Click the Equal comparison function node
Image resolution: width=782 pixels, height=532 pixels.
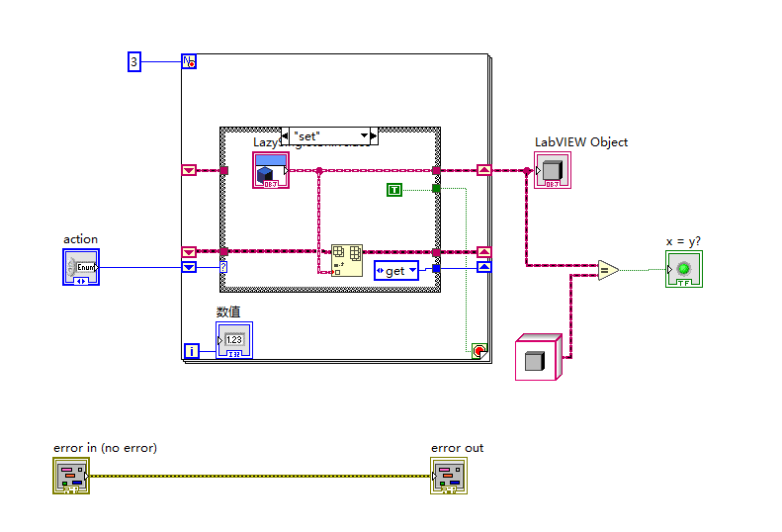608,271
